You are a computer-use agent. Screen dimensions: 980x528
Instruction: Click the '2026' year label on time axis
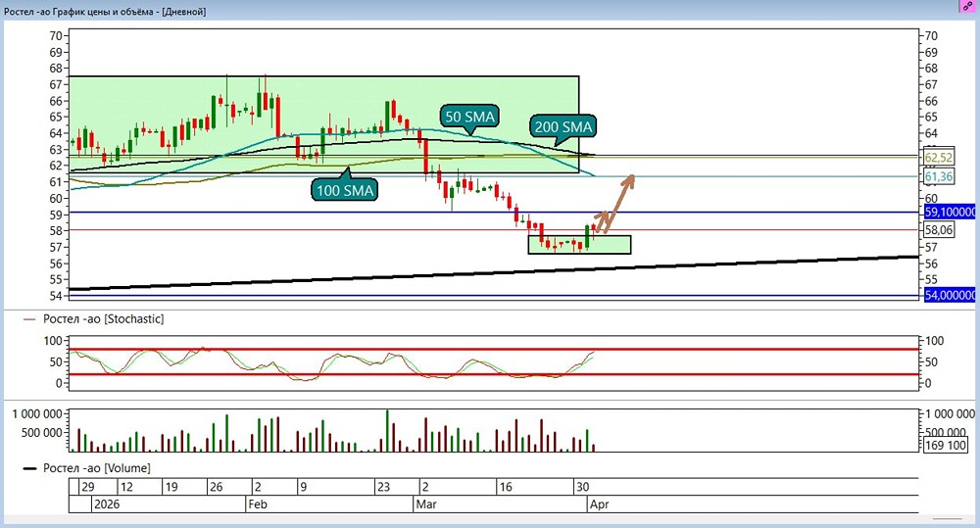pyautogui.click(x=106, y=504)
